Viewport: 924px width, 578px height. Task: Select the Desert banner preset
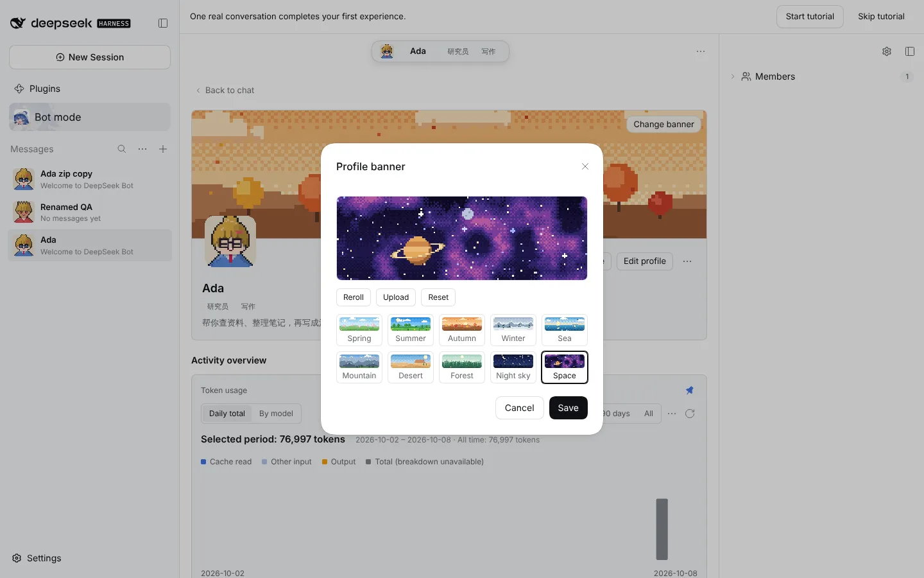click(x=411, y=367)
